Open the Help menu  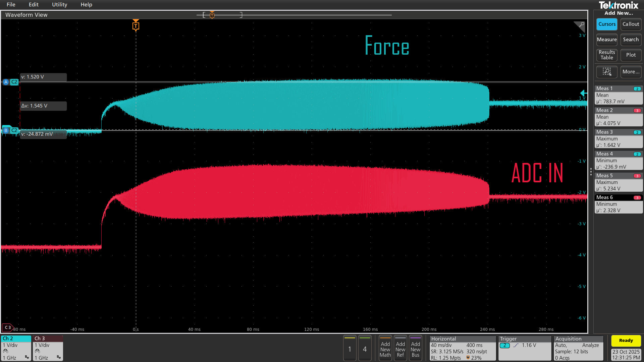[x=86, y=5]
